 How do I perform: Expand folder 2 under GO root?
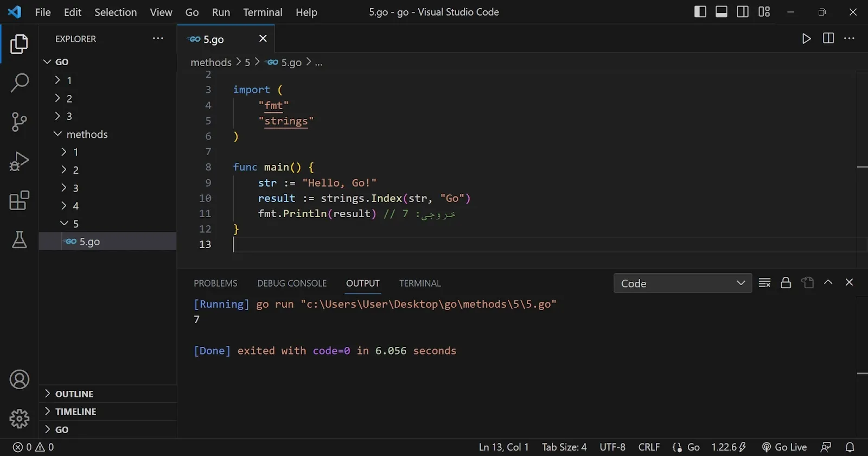tap(108, 98)
